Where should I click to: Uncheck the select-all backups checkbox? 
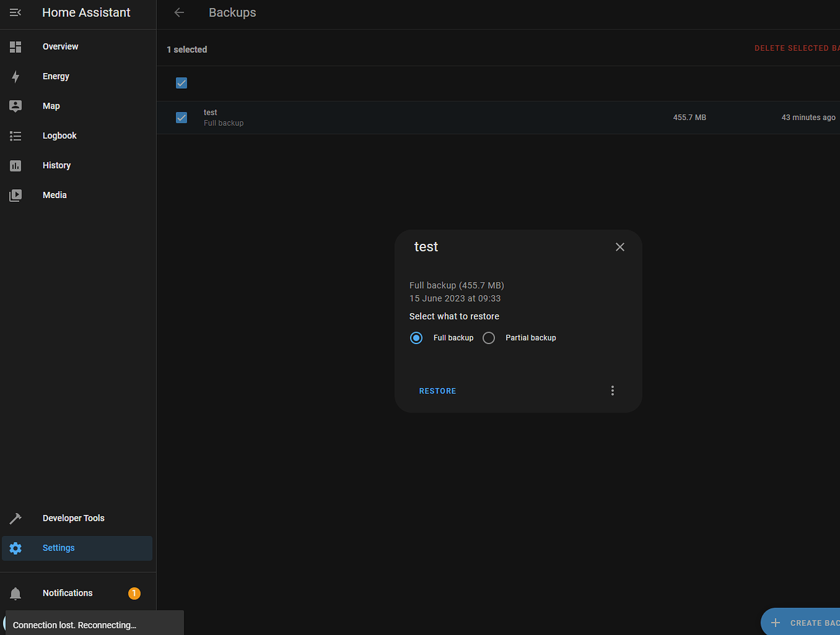point(181,83)
